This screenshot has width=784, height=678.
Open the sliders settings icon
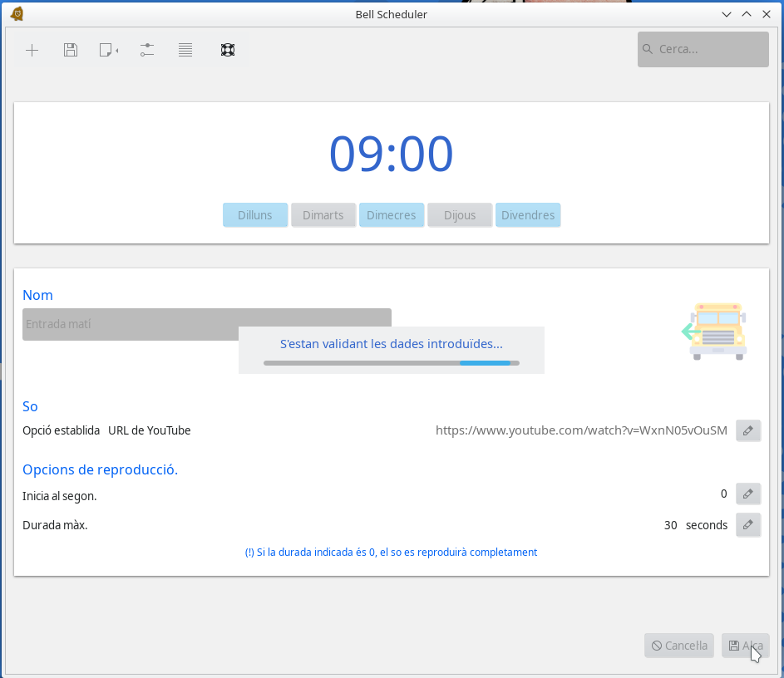[x=147, y=50]
